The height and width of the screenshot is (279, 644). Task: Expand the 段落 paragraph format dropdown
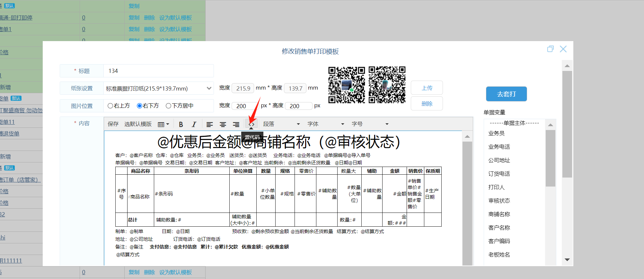(281, 124)
